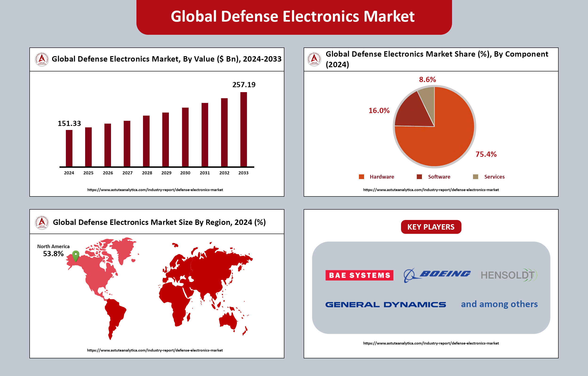Screen dimensions: 588x376
Task: Click the 2024 bar in the value chart
Action: pos(69,148)
